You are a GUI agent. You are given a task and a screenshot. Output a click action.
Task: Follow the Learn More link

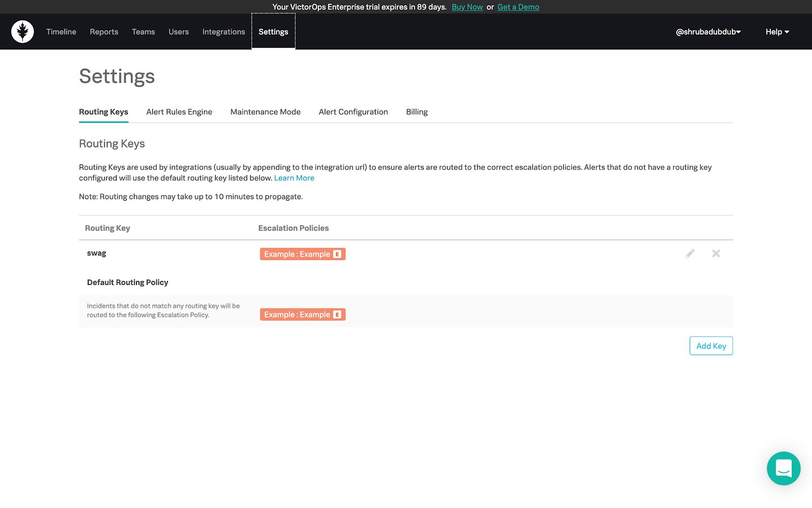click(x=294, y=178)
